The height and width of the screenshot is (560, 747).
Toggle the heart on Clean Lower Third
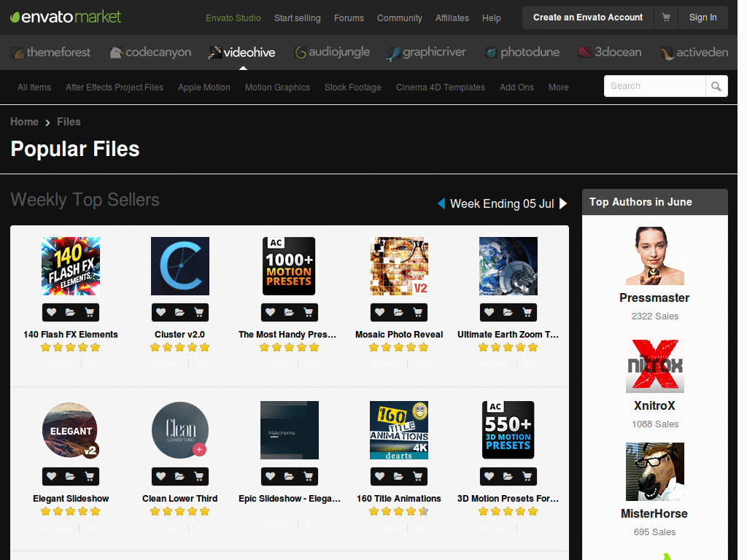[161, 476]
